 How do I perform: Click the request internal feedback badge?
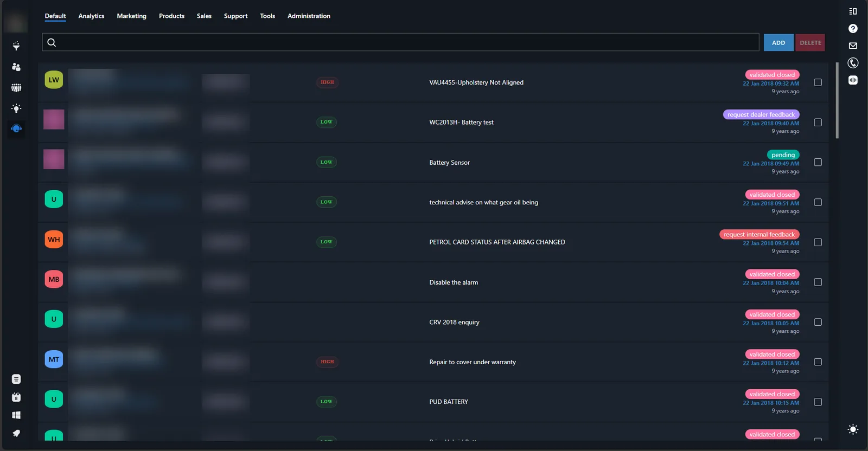pyautogui.click(x=759, y=234)
